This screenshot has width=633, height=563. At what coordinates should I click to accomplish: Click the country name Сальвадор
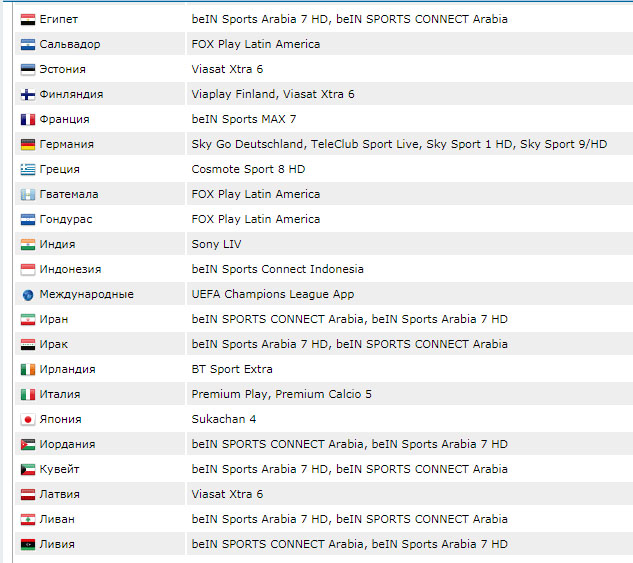click(70, 44)
